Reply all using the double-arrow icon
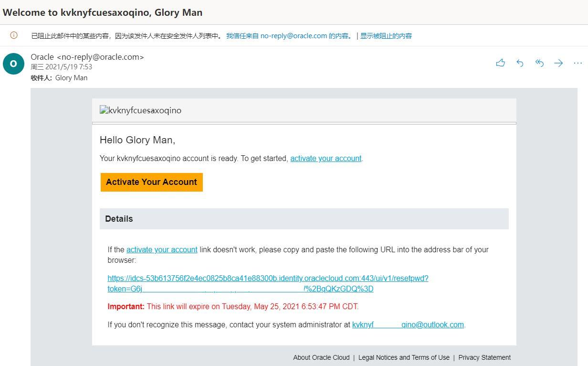 click(x=539, y=63)
